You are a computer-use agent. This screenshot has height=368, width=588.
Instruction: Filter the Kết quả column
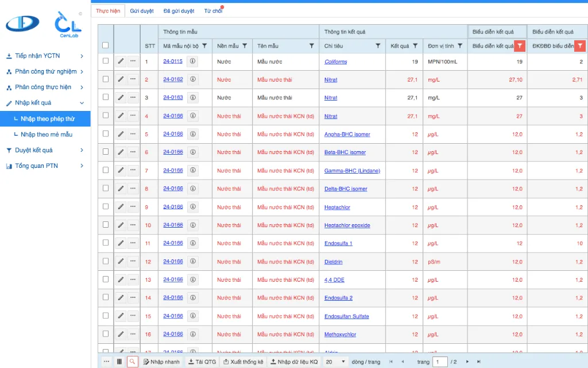[415, 46]
